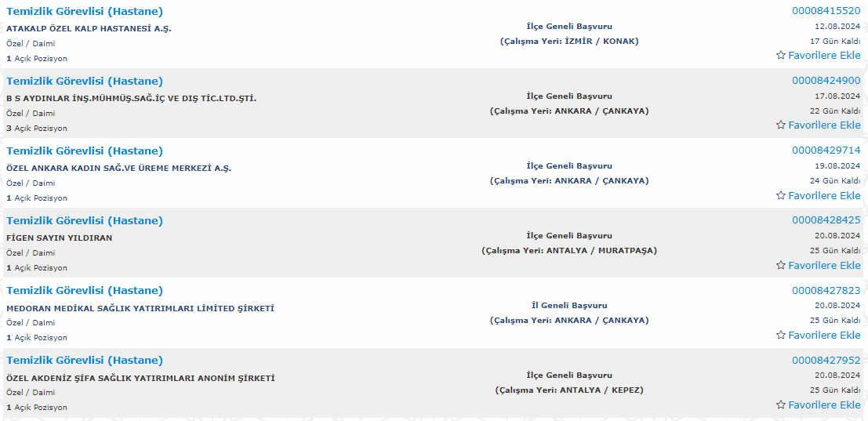Open FİGEN SAYIN YILDIRAN job title link

pos(85,221)
